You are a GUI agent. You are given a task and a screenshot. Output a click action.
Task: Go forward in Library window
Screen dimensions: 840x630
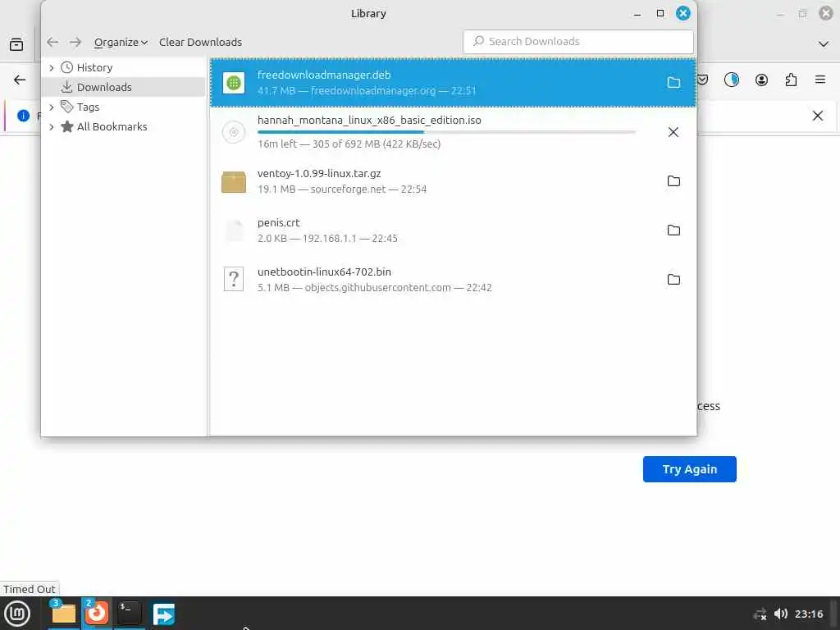(x=75, y=42)
